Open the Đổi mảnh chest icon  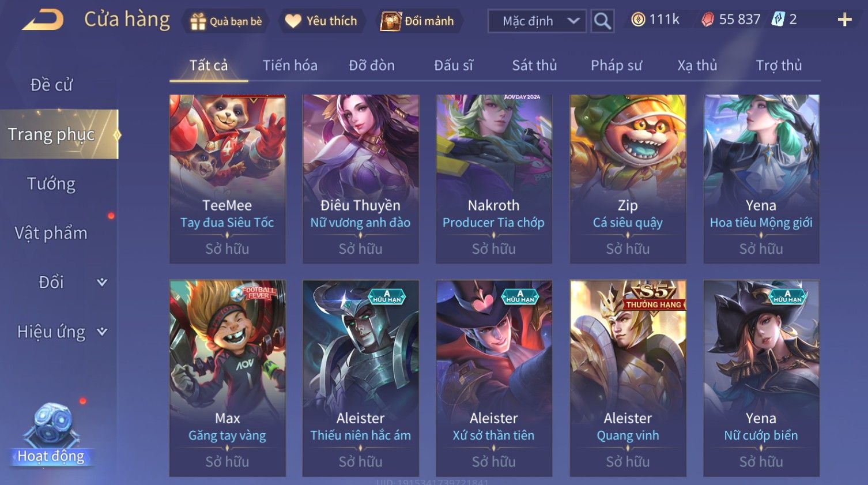[391, 21]
